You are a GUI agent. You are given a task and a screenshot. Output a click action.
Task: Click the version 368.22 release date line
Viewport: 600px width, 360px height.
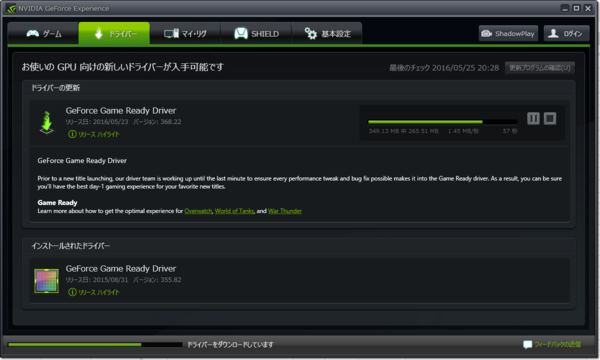[123, 122]
